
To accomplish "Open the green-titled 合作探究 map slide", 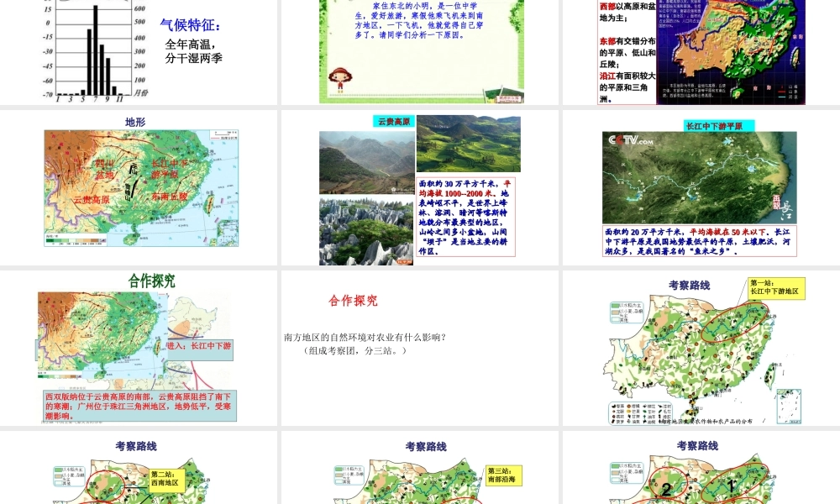I will point(139,348).
